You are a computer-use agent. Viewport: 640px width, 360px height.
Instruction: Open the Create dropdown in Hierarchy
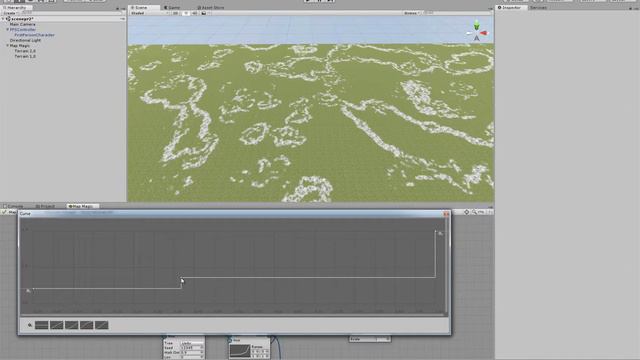point(10,13)
